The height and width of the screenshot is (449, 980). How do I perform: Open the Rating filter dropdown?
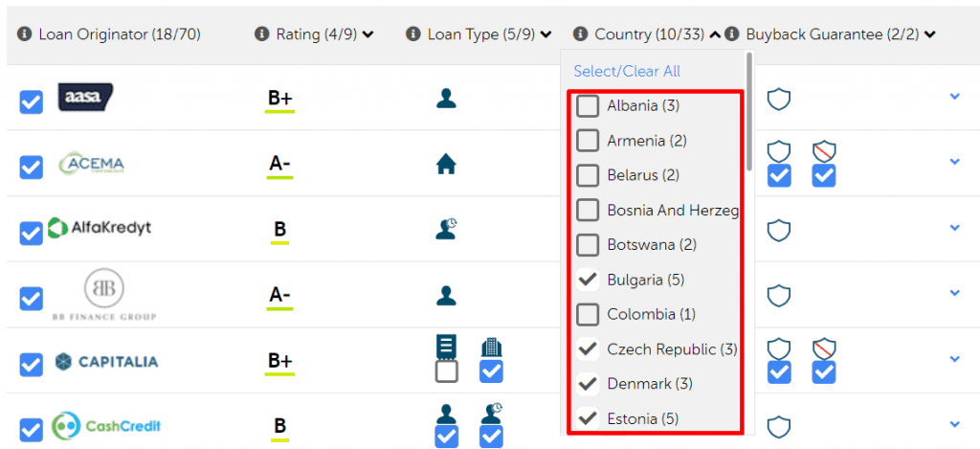(368, 34)
